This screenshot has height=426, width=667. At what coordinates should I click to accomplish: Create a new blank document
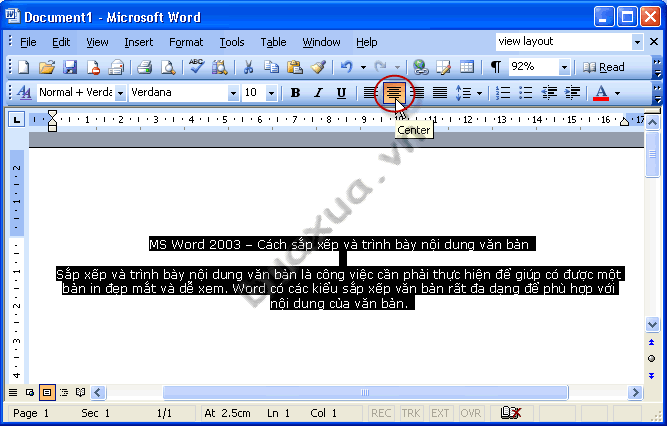(24, 67)
